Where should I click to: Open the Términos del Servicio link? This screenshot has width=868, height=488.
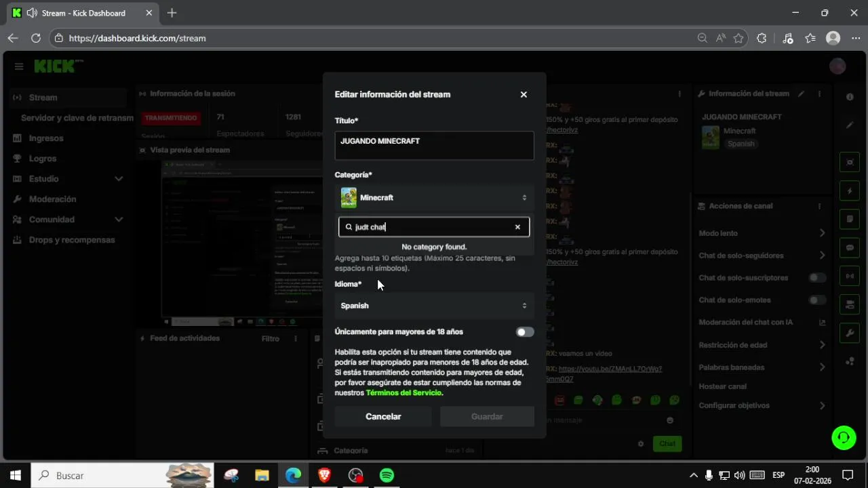(404, 393)
